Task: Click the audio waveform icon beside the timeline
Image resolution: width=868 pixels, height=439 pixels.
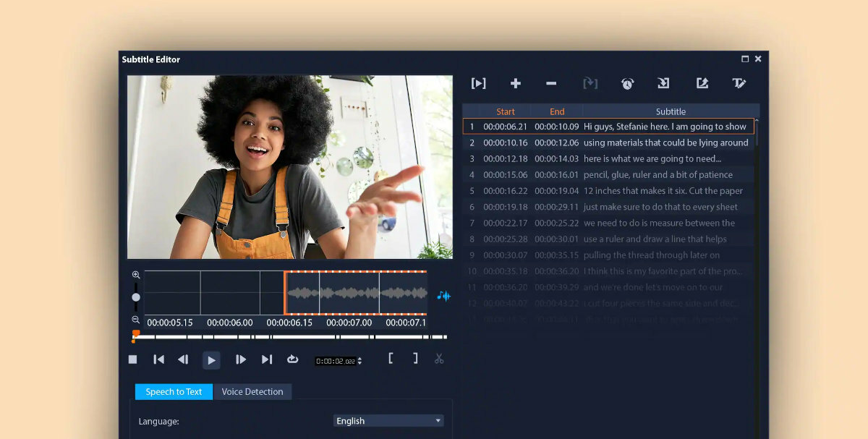Action: click(x=444, y=296)
